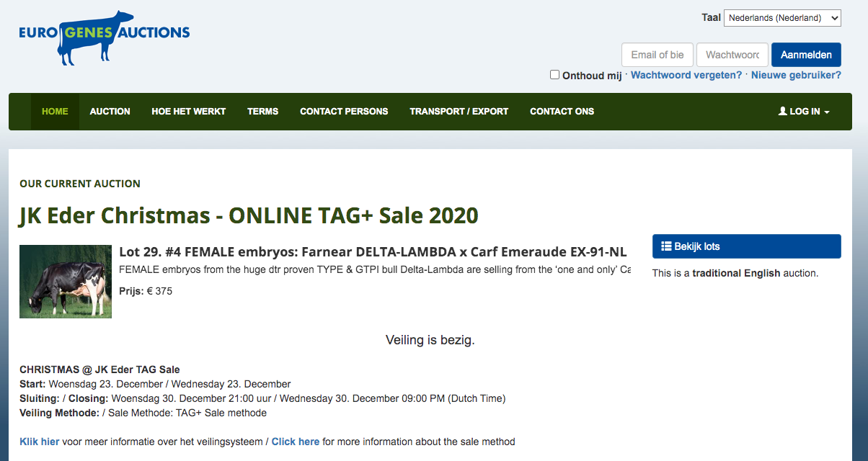Focus the Email of bieder input field
Screen dimensions: 868x461
(x=657, y=55)
